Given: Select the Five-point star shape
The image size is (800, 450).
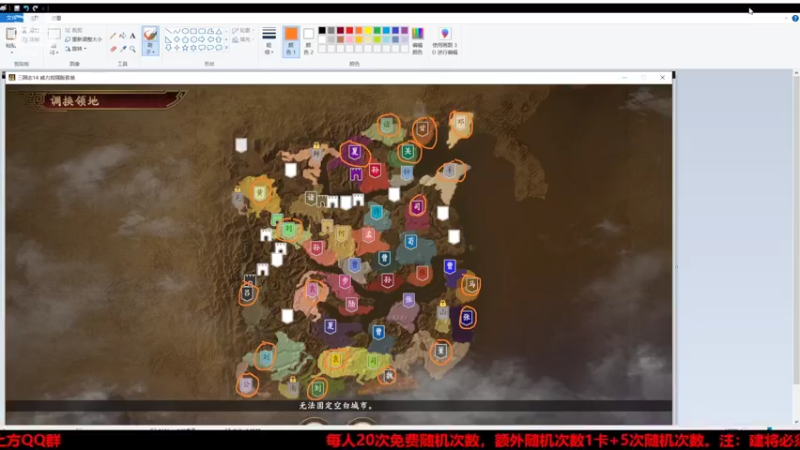Looking at the screenshot, I should click(x=185, y=47).
